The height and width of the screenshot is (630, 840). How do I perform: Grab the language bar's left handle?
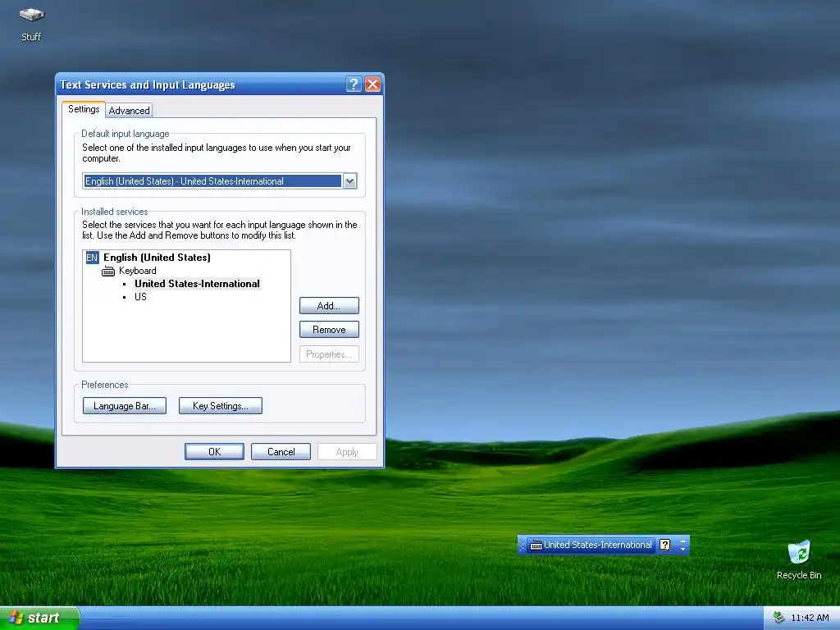[522, 545]
